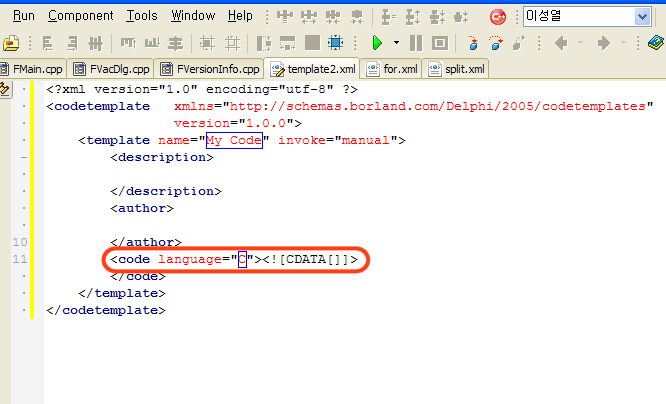The width and height of the screenshot is (666, 404).
Task: Click the Program Reset stop icon
Action: 438,43
